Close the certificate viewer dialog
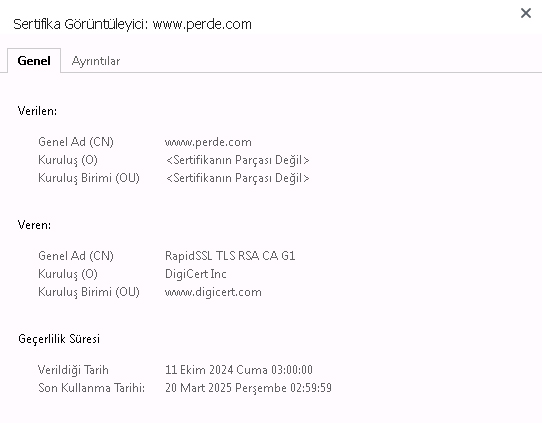542x423 pixels. pyautogui.click(x=526, y=13)
